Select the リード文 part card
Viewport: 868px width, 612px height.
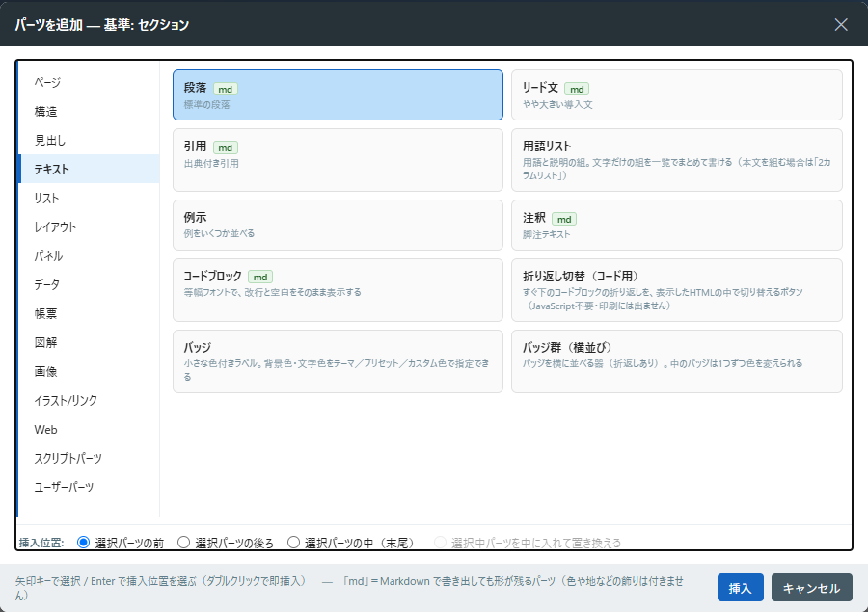pyautogui.click(x=676, y=94)
